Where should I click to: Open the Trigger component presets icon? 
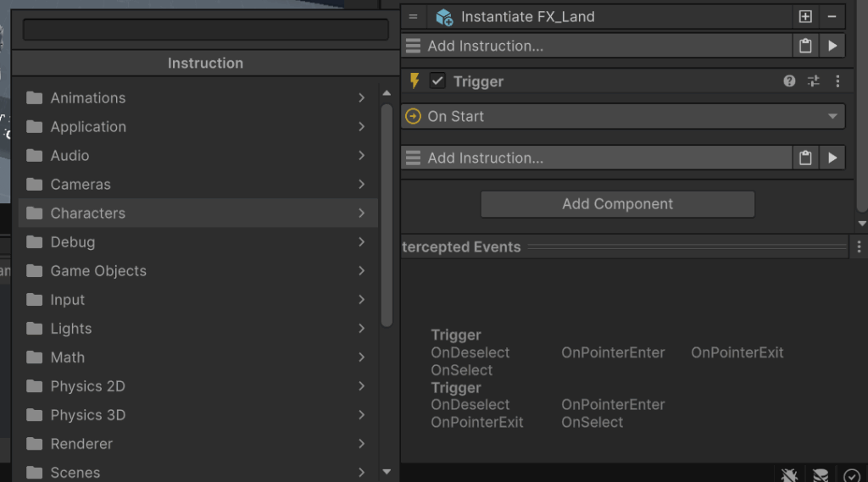click(x=814, y=81)
